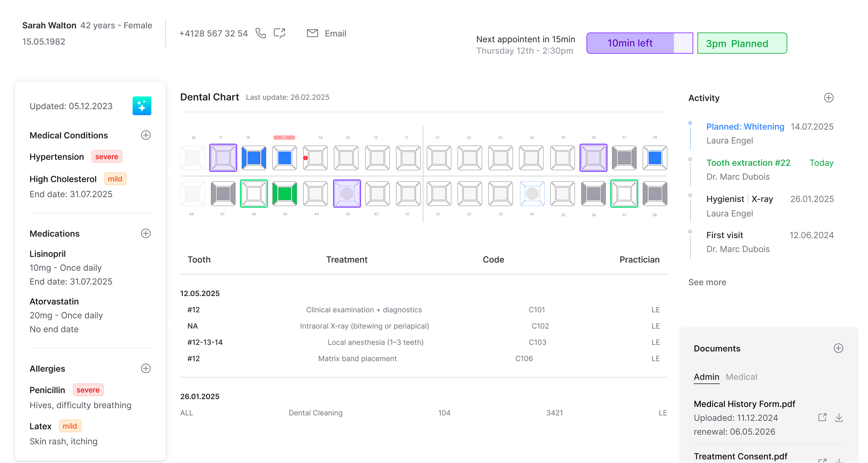
Task: Select tooth 11 in upper row
Action: click(x=408, y=158)
